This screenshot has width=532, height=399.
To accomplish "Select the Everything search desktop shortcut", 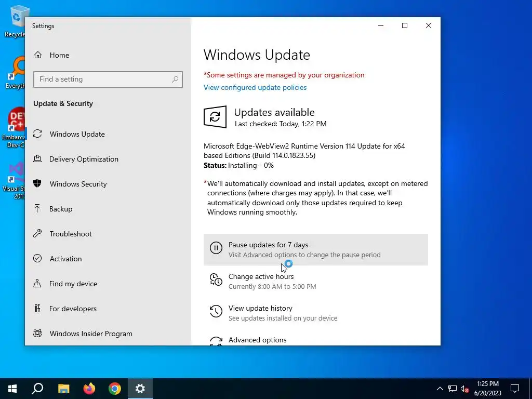I will 15,73.
